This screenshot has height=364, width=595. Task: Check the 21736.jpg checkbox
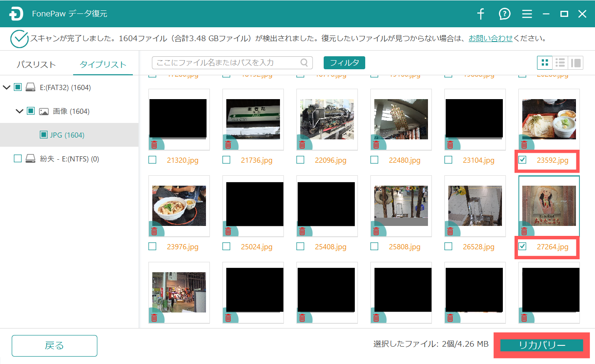[226, 160]
